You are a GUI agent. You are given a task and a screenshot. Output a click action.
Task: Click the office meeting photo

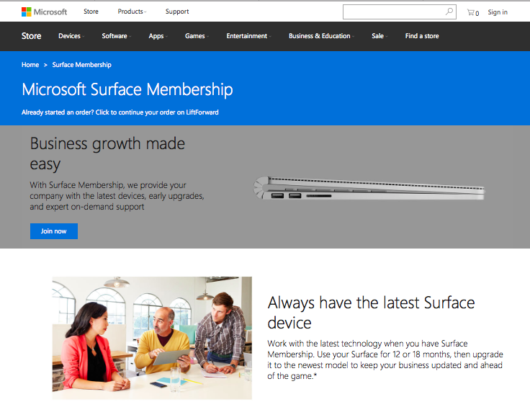tap(152, 338)
